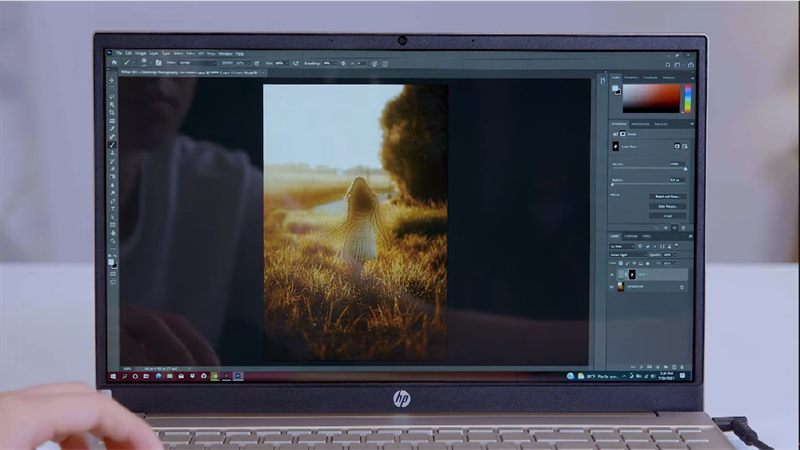The image size is (800, 450).
Task: Toggle mask visibility eye in Properties panel
Action: 674,228
